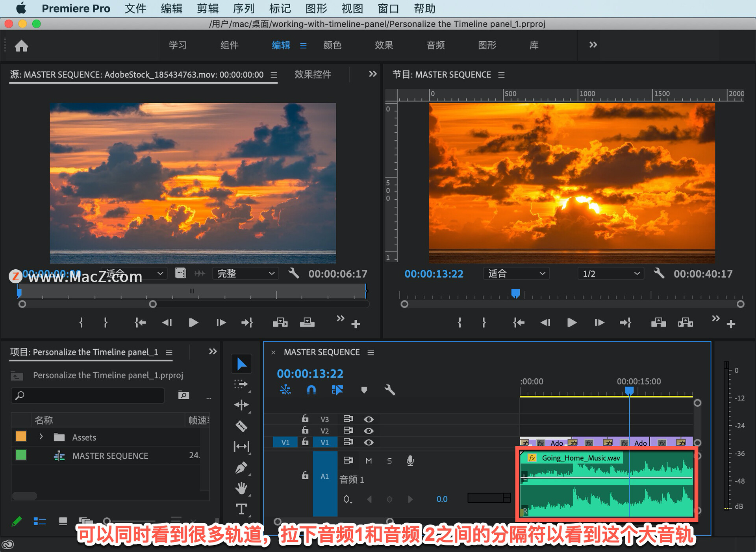Select the Razor tool in the toolbar
756x552 pixels.
click(x=241, y=426)
